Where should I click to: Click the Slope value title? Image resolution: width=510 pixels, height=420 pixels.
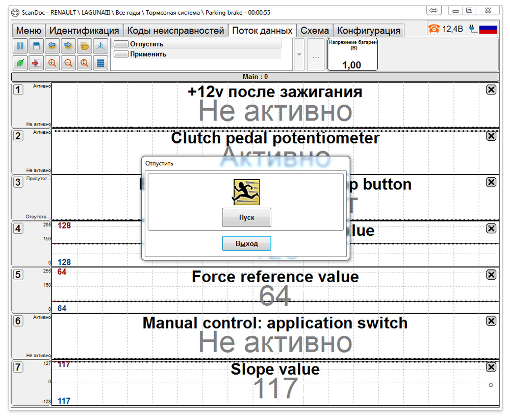click(x=275, y=369)
